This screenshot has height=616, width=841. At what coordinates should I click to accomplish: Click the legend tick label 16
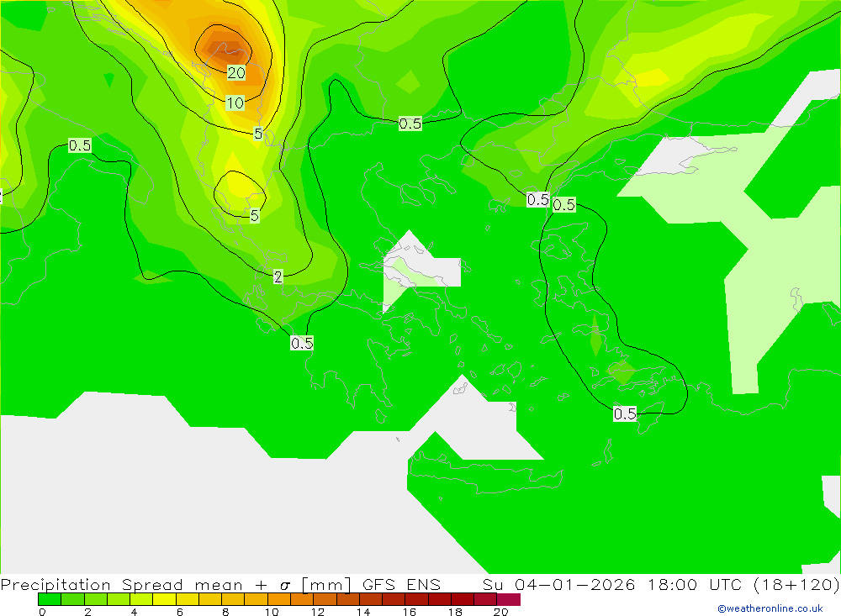(410, 612)
